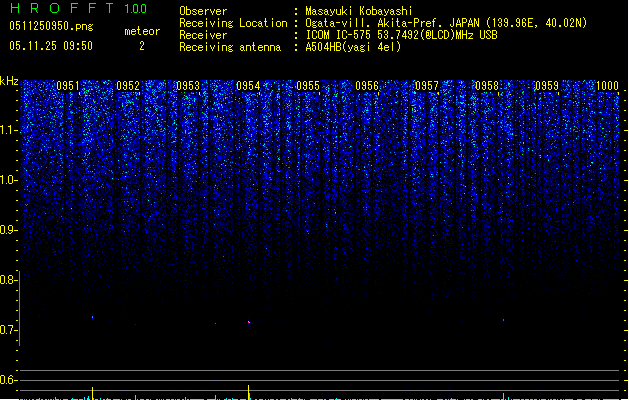Viewport: 629px width, 400px height.
Task: Click the meteor echo dot near 0951
Action: point(93,317)
